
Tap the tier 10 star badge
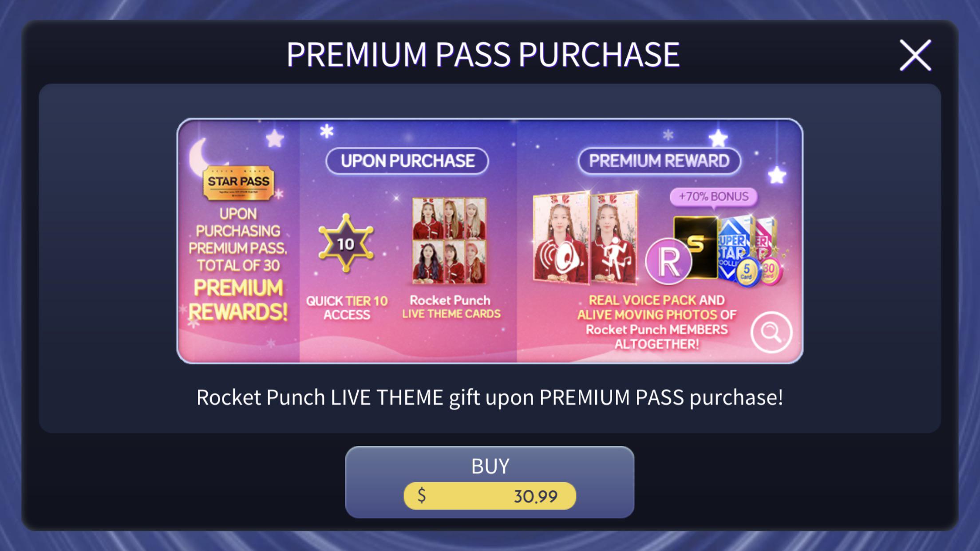click(x=346, y=243)
